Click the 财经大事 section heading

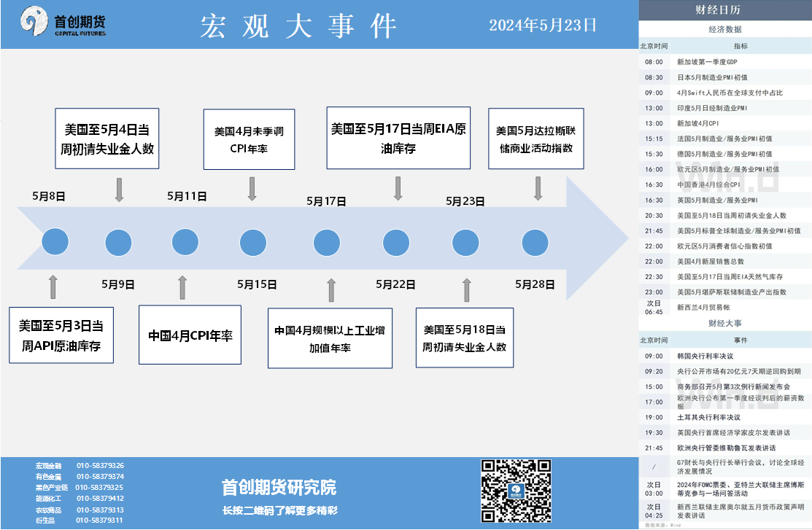725,324
